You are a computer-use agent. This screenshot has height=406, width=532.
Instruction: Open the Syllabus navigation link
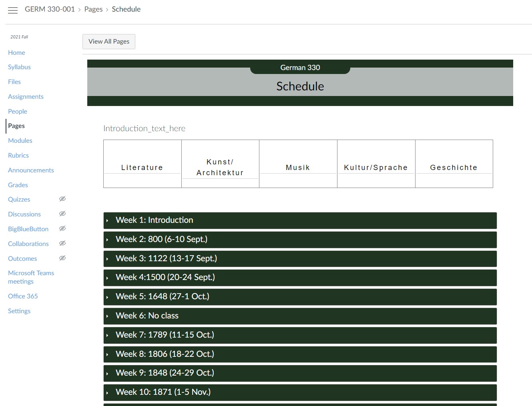(19, 67)
